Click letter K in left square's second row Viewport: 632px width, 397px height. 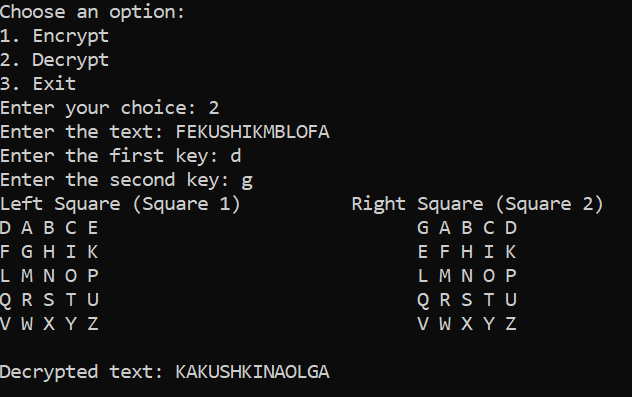(93, 252)
